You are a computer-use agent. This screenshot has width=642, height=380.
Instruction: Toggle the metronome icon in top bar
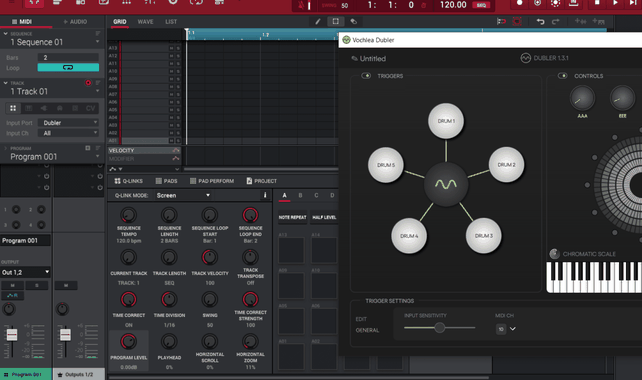[x=302, y=5]
